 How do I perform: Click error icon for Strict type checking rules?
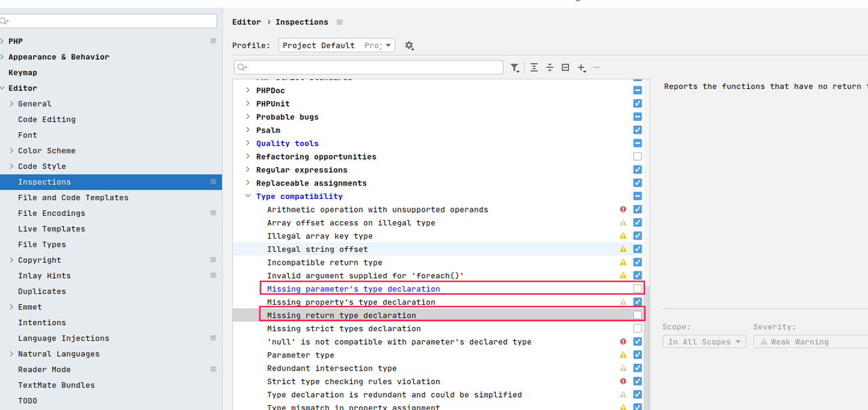click(623, 381)
